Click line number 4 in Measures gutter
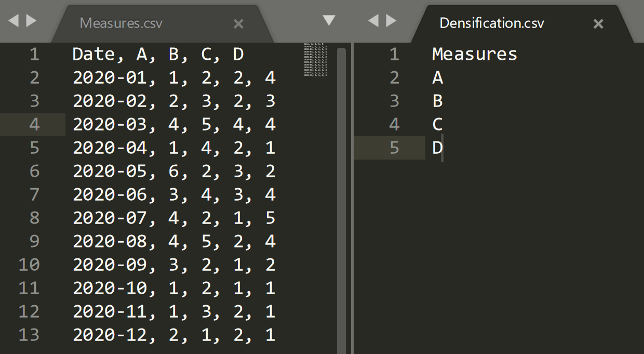This screenshot has height=354, width=644. (x=34, y=125)
